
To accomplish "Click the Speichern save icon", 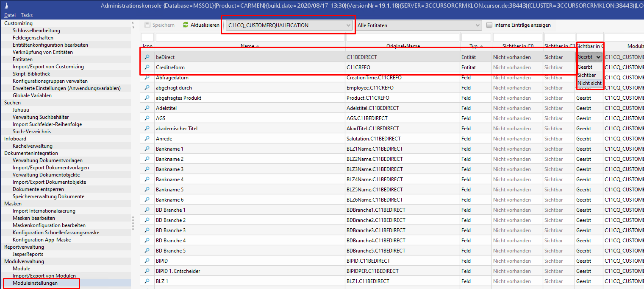I will [x=147, y=25].
